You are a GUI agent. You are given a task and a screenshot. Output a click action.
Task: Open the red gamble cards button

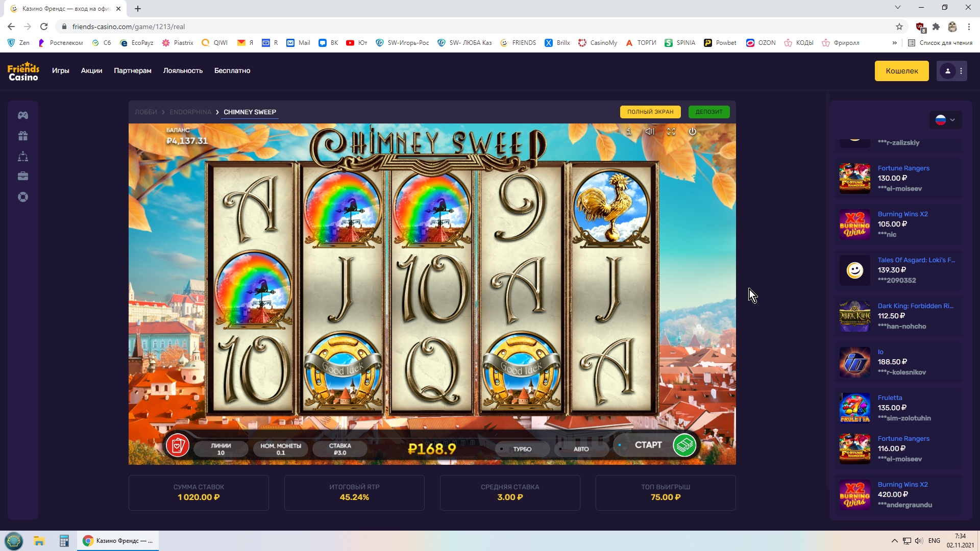(178, 446)
